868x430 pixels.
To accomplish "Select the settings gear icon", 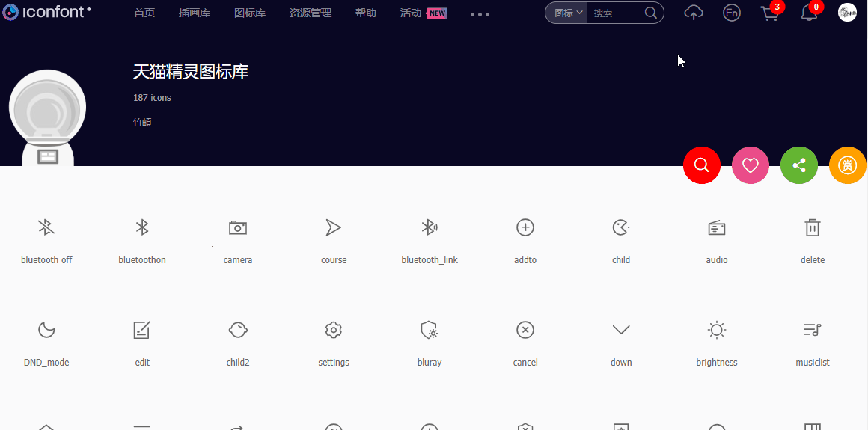I will [x=333, y=330].
